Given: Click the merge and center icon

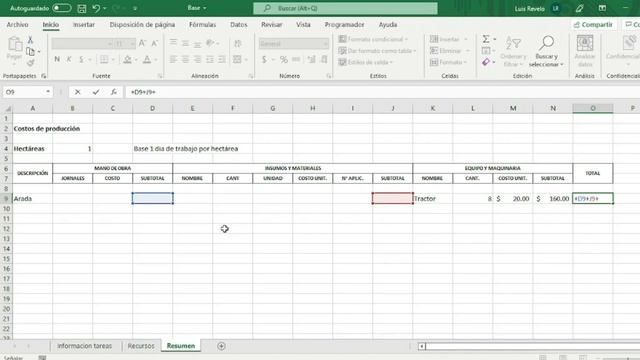Looking at the screenshot, I should [x=237, y=60].
